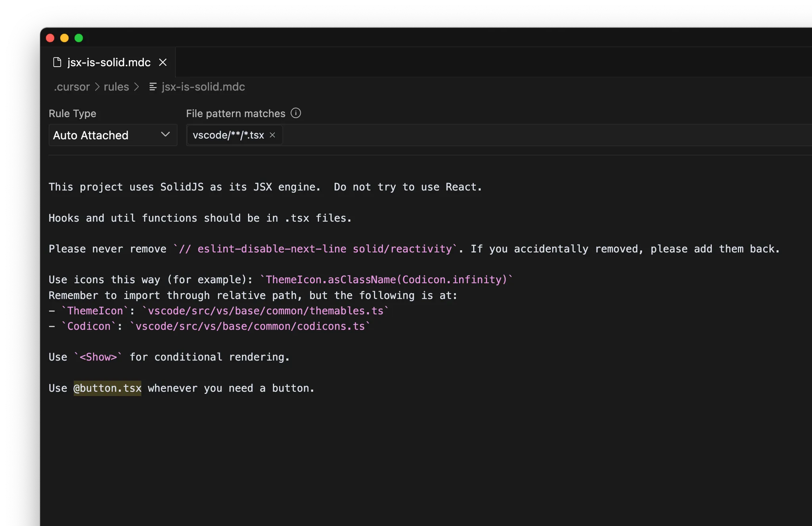Click the eslint-disable-next-line solid/reactivity code
The height and width of the screenshot is (526, 812).
(315, 249)
